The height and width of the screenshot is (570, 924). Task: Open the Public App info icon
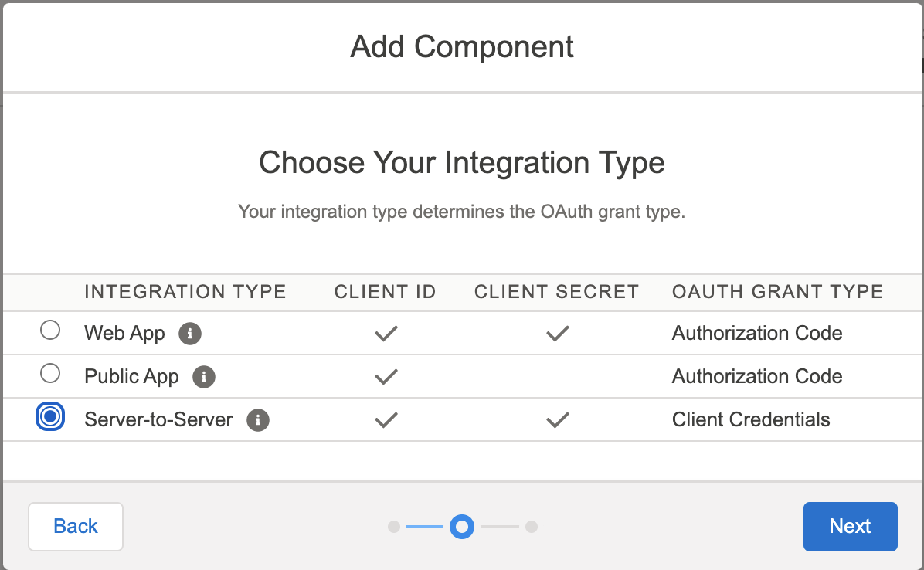(x=204, y=377)
